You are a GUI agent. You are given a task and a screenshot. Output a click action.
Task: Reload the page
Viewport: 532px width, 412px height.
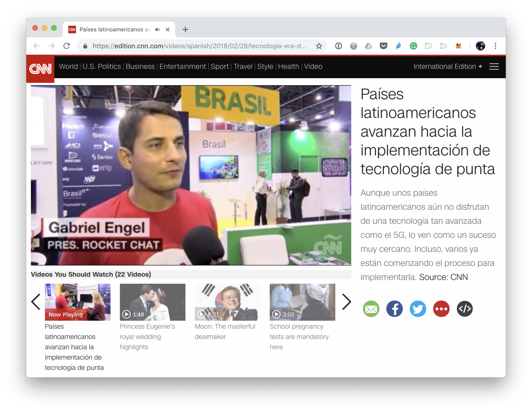pos(67,46)
